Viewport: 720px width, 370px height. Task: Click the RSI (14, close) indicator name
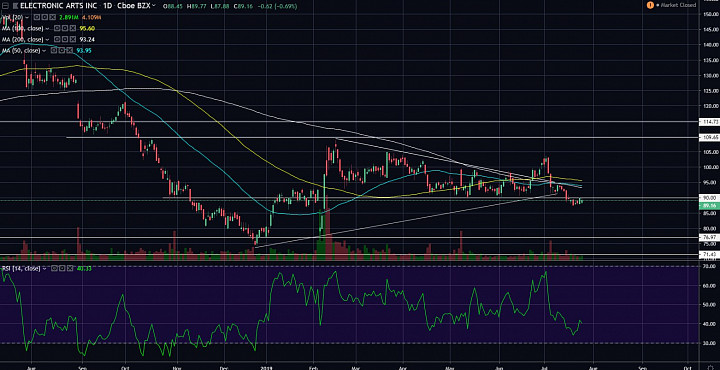pos(21,268)
